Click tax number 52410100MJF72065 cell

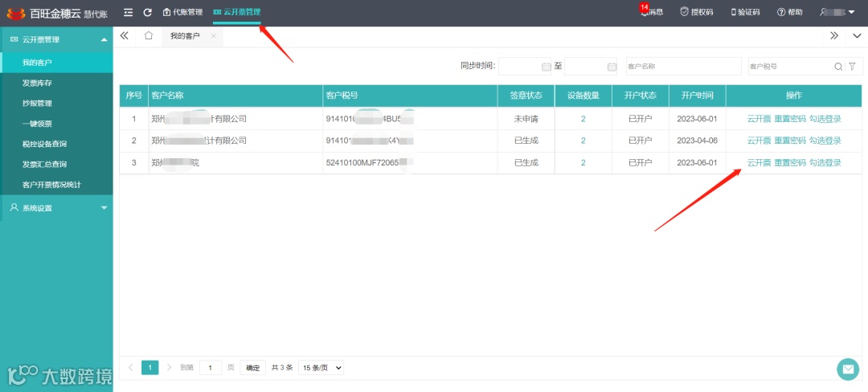410,162
